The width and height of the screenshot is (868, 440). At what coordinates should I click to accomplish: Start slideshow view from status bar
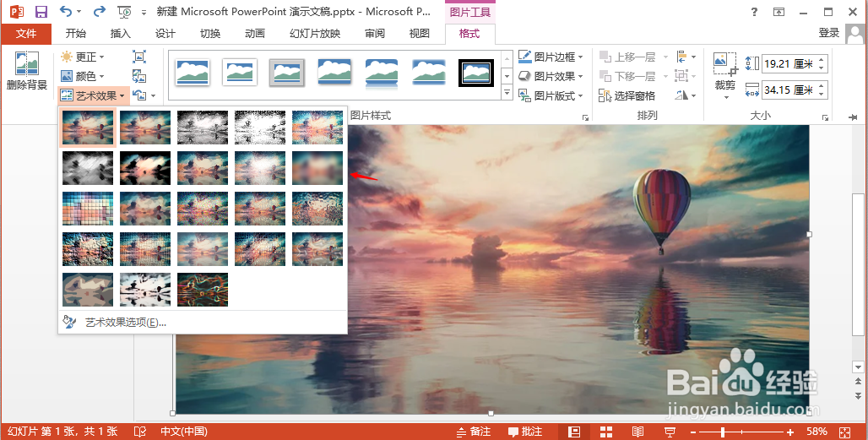(x=670, y=432)
